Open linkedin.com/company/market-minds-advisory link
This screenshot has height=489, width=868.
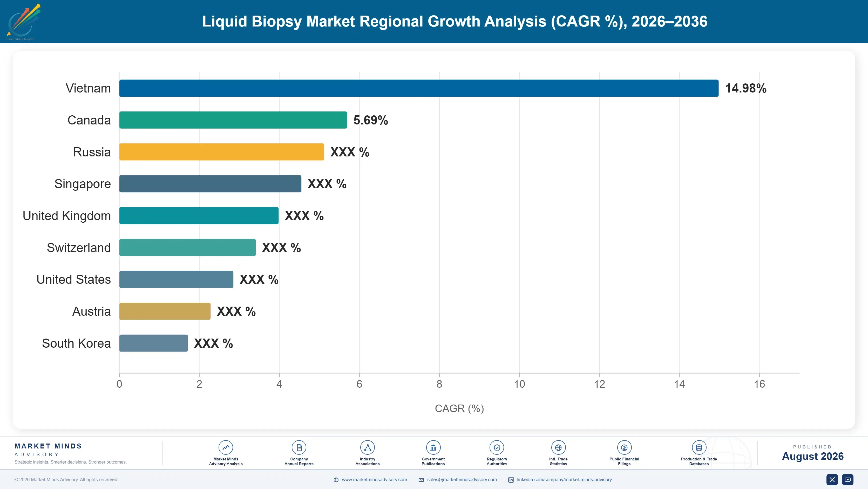564,480
